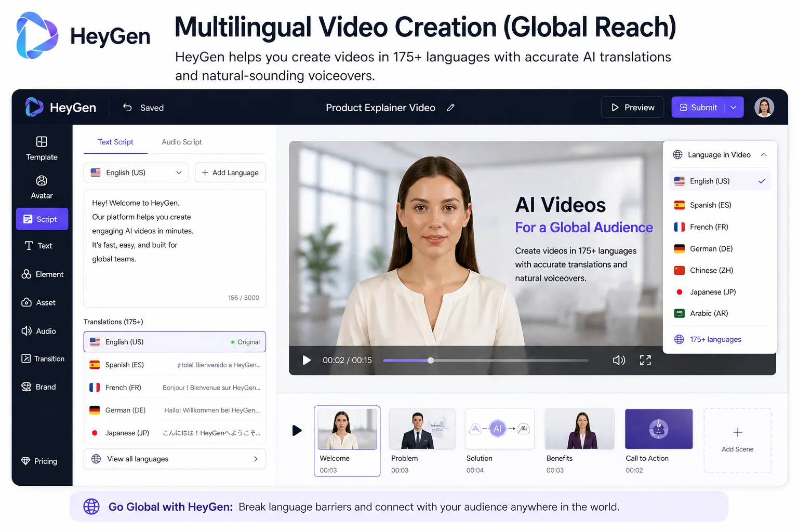Open the Benefits scene thumbnail

tap(579, 429)
